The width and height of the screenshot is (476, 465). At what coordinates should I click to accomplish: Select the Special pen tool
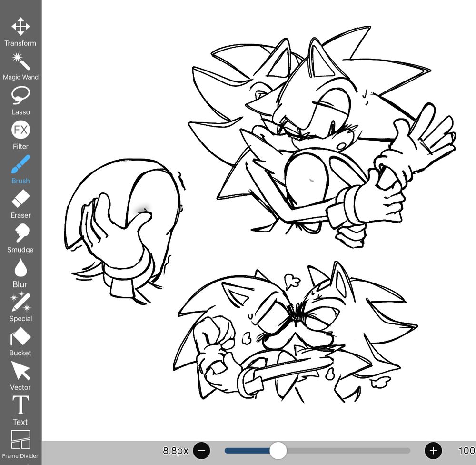20,307
